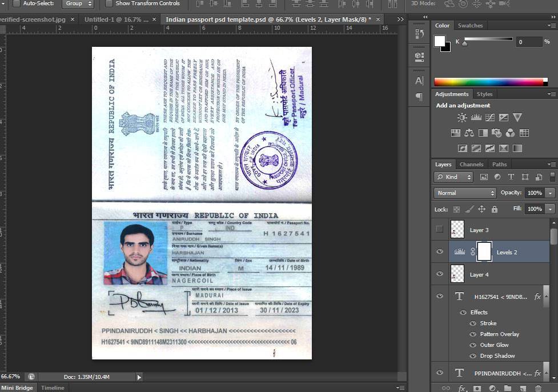The height and width of the screenshot is (392, 558).
Task: Open the Character panel icon
Action: (x=419, y=81)
